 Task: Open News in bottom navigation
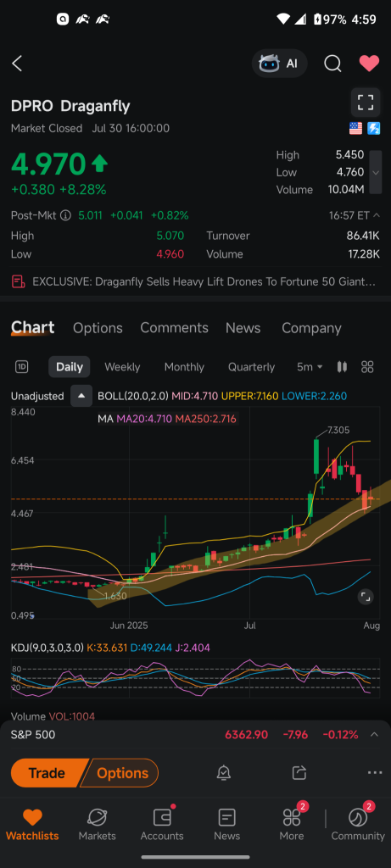coord(227,825)
